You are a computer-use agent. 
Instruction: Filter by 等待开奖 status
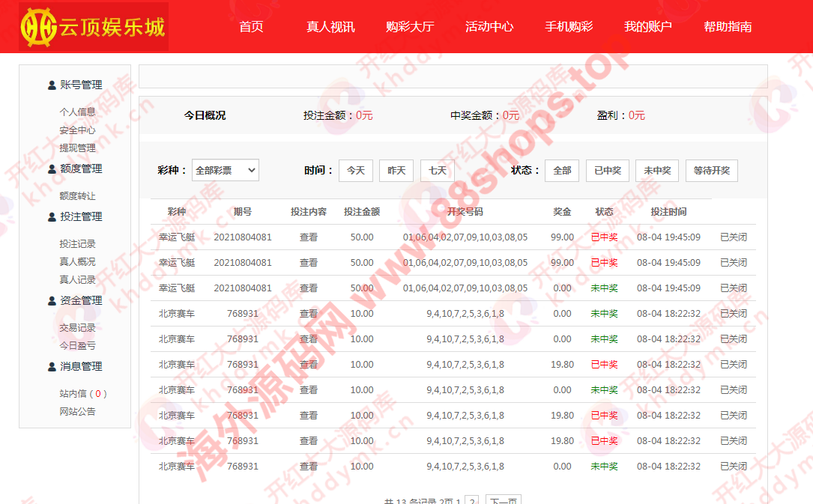tap(711, 171)
